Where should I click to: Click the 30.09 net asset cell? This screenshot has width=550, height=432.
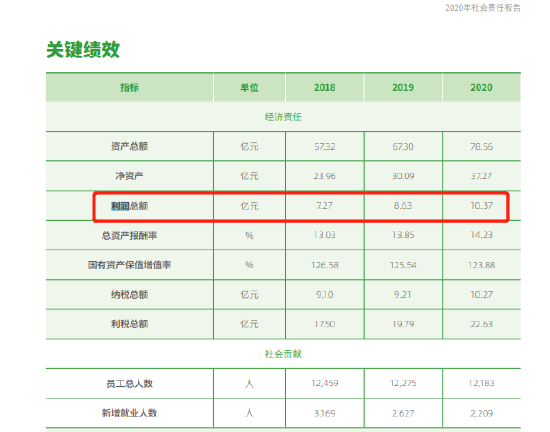click(x=403, y=176)
